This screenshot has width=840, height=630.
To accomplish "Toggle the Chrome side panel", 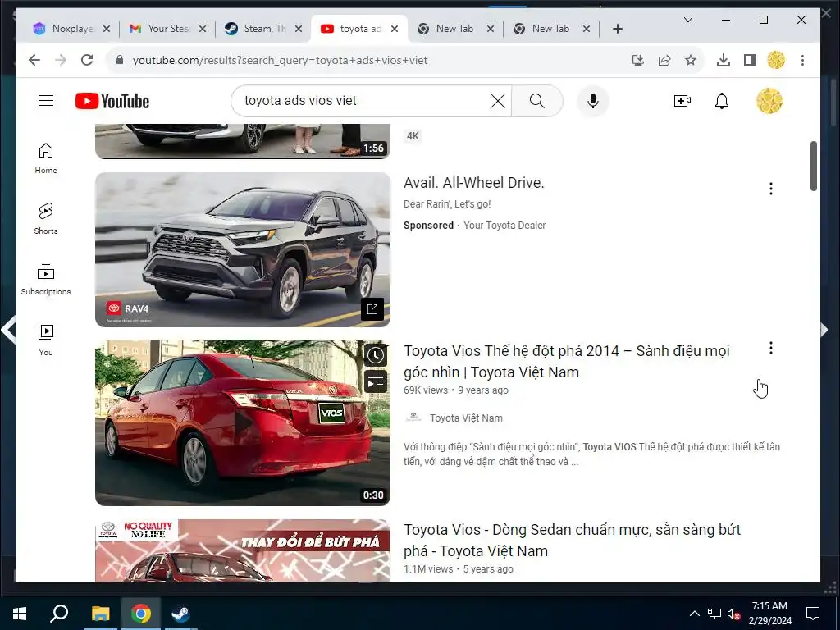I will 750,60.
